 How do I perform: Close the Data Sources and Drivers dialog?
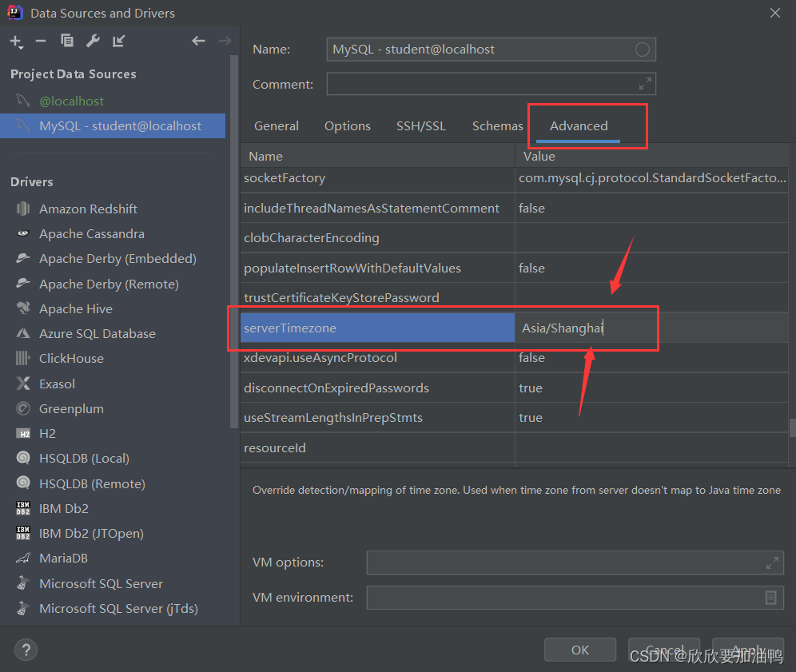(x=775, y=13)
